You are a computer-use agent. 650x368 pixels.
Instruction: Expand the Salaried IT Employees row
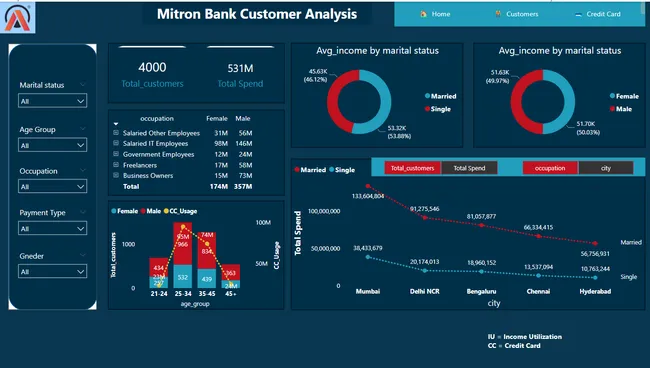tap(116, 143)
